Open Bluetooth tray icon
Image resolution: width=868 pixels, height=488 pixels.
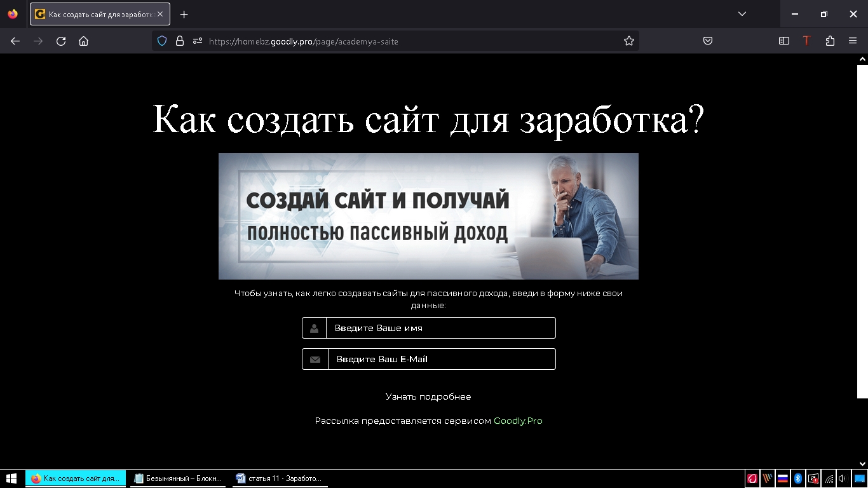798,478
